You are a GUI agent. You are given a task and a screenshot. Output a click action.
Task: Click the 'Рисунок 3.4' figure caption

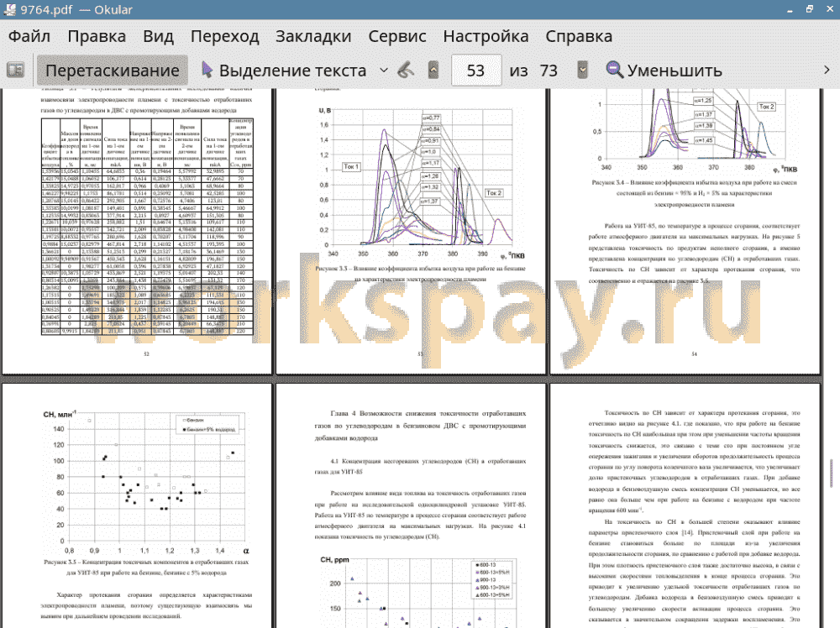(x=695, y=193)
